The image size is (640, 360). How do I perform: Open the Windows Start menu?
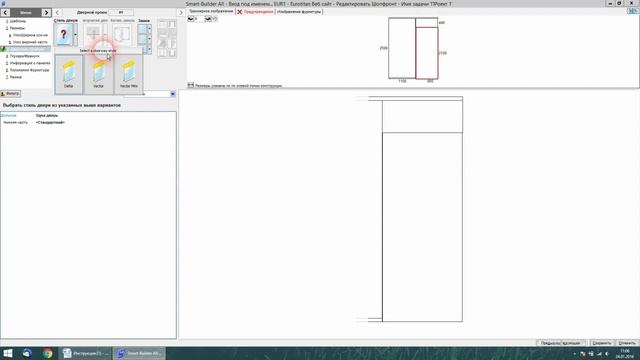click(x=8, y=353)
